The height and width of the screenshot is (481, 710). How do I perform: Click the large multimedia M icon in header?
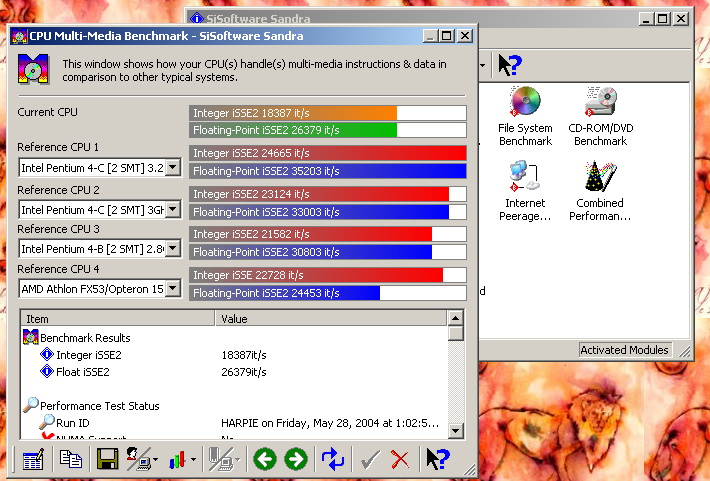click(33, 69)
